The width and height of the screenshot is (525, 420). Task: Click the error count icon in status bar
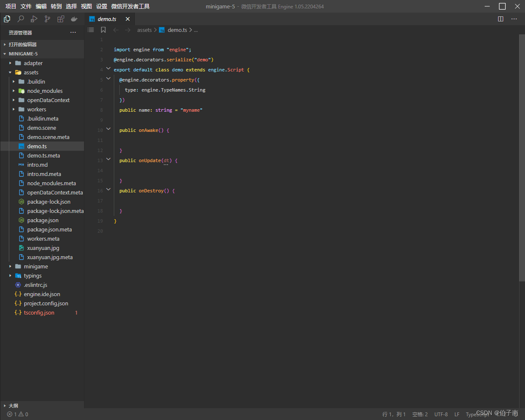point(10,414)
